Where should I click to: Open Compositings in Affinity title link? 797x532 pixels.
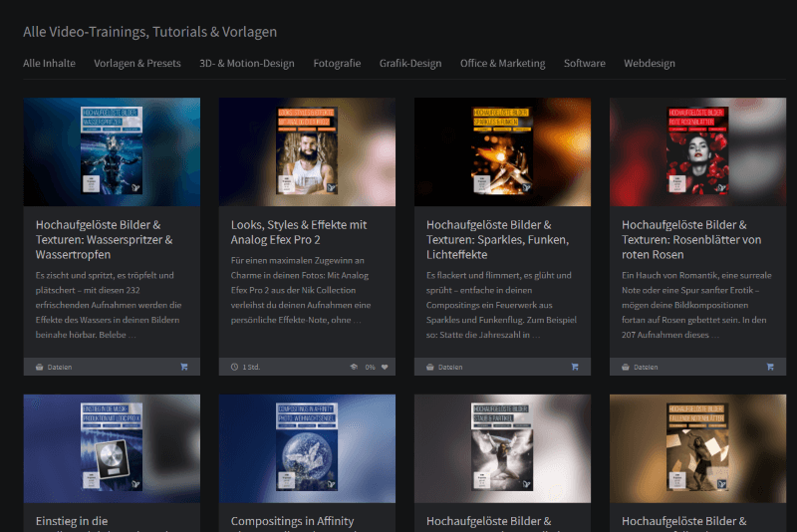coord(292,521)
